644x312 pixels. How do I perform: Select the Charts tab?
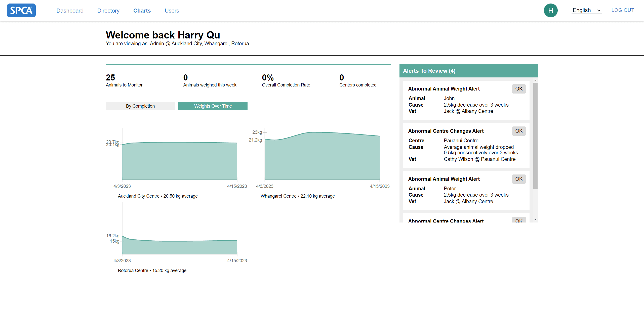[142, 11]
